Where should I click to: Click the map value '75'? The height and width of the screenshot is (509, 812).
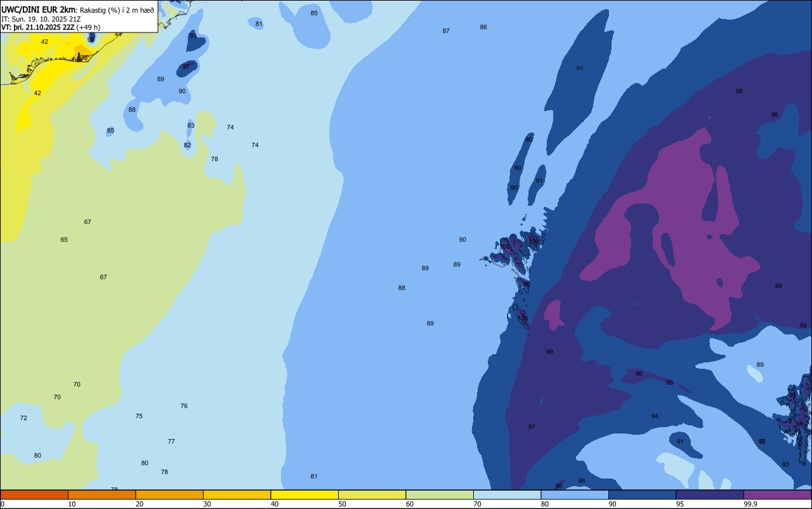[139, 416]
